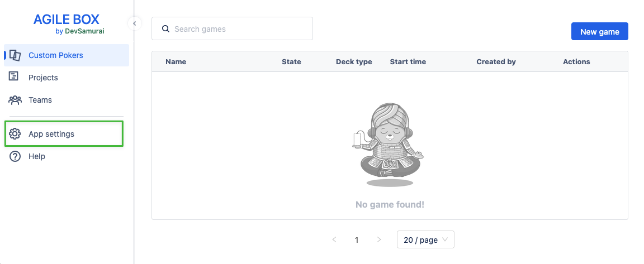Screen dimensions: 644x264
Task: Click the App settings gear icon
Action: [x=15, y=134]
